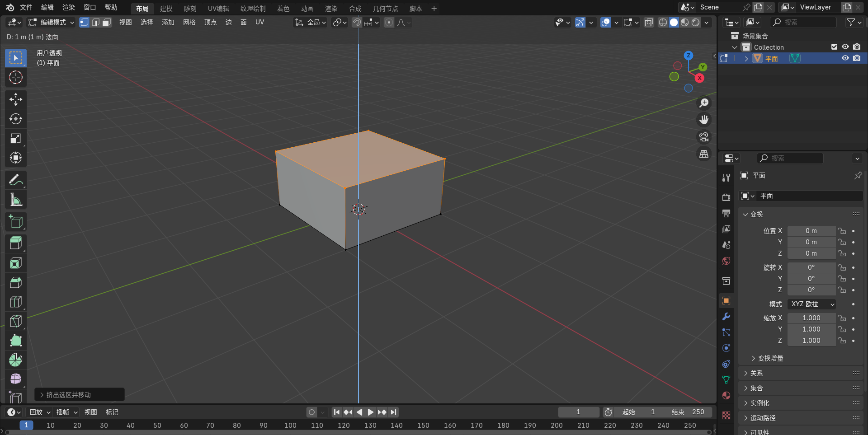Viewport: 868px width, 435px height.
Task: Select the Knife tool
Action: pos(16,321)
